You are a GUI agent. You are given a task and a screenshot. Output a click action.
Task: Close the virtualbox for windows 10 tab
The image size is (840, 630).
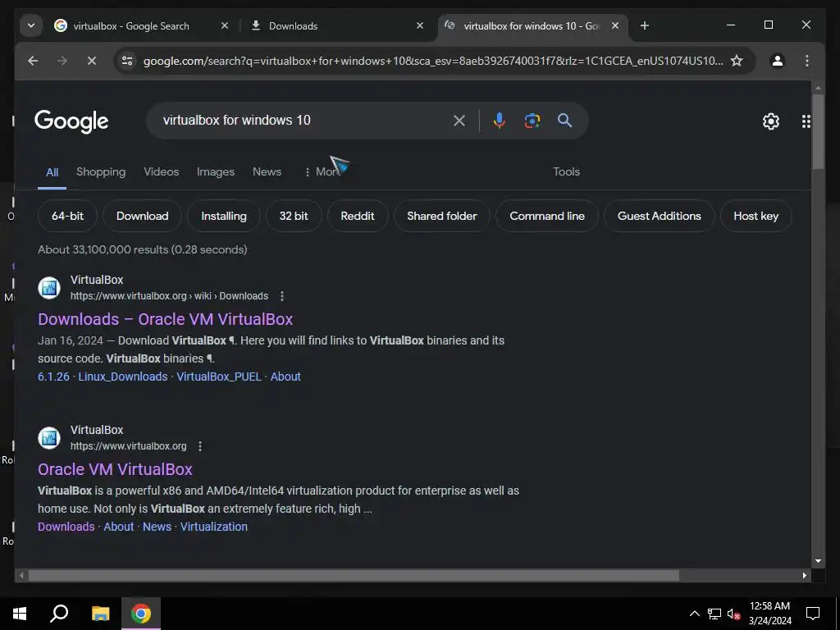(x=615, y=25)
